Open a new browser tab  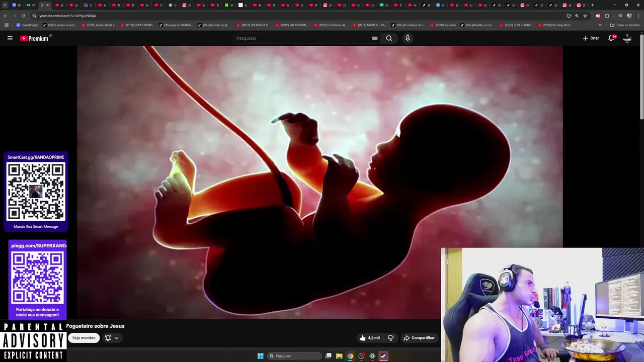[593, 5]
